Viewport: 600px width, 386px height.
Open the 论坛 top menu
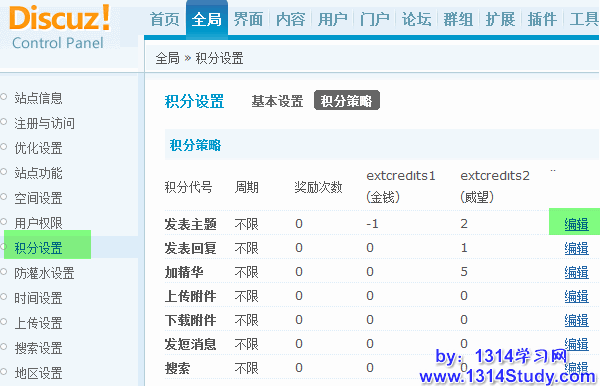[416, 19]
